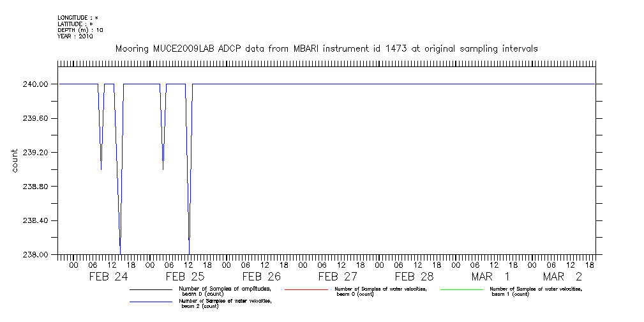Select the MAR 1 date label
The image size is (644, 322).
pyautogui.click(x=490, y=277)
